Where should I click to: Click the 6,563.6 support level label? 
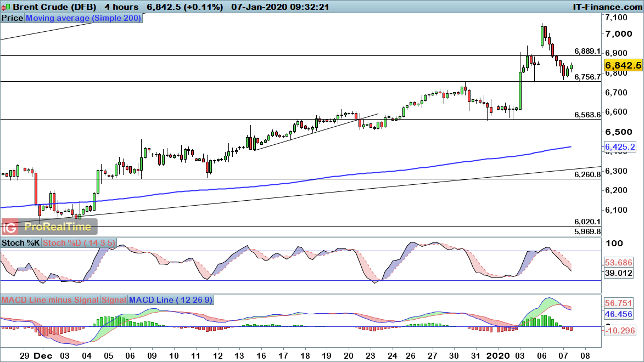pos(587,115)
